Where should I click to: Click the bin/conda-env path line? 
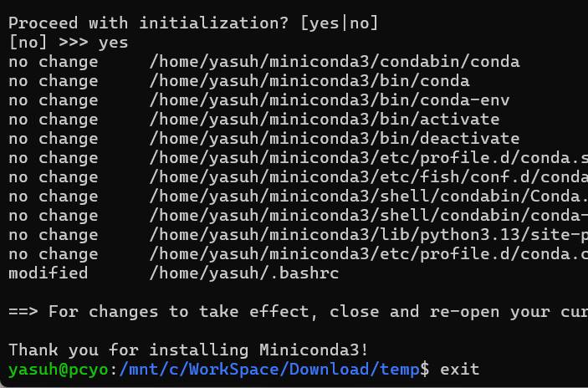(x=329, y=100)
